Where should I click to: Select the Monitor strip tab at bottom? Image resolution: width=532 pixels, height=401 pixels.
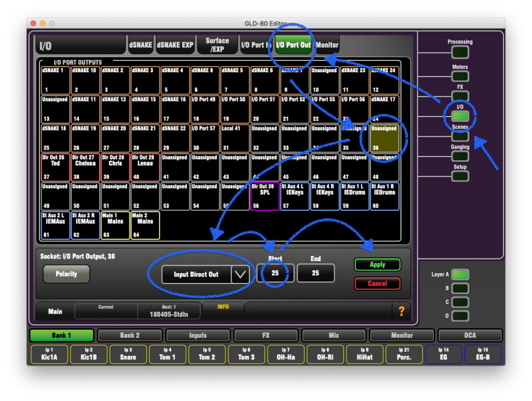click(402, 335)
